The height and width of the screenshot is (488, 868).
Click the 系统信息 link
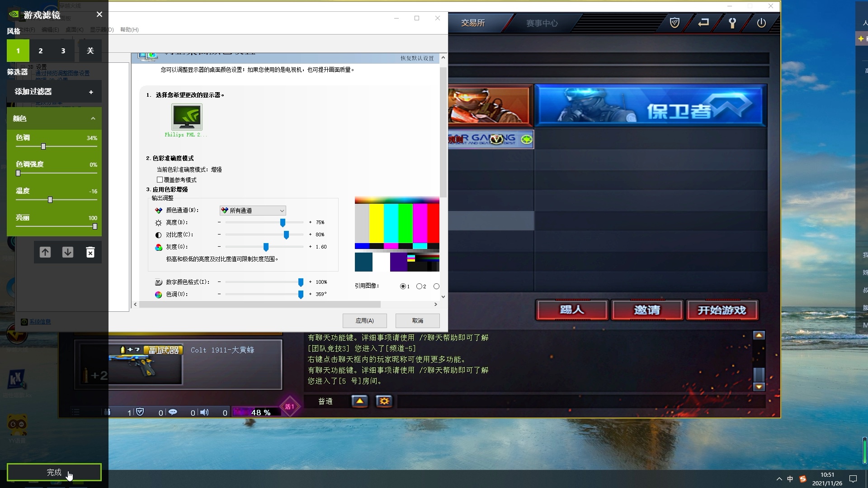[40, 322]
